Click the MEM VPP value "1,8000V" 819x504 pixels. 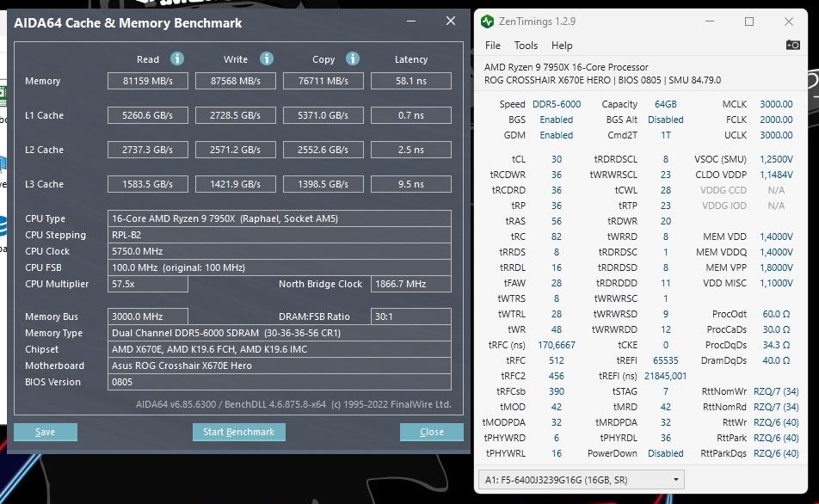click(776, 267)
